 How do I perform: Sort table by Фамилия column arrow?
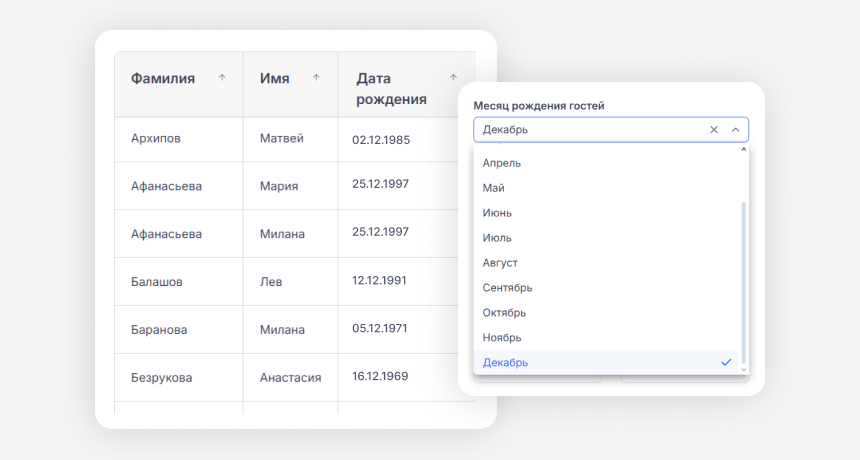point(222,77)
